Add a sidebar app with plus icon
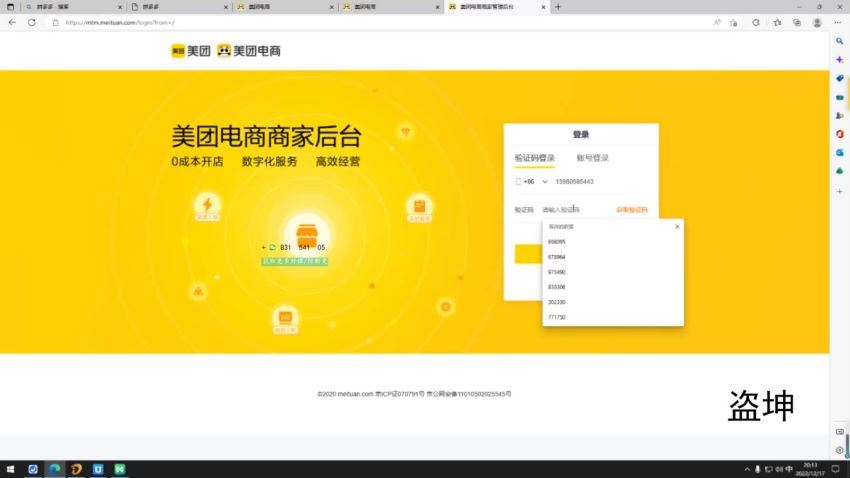 tap(840, 191)
